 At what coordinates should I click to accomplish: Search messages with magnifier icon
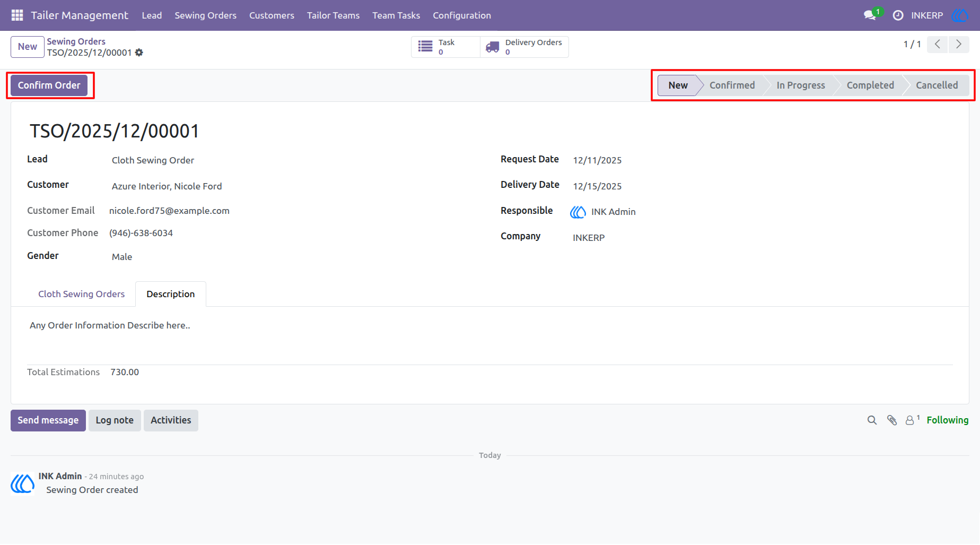(x=872, y=420)
